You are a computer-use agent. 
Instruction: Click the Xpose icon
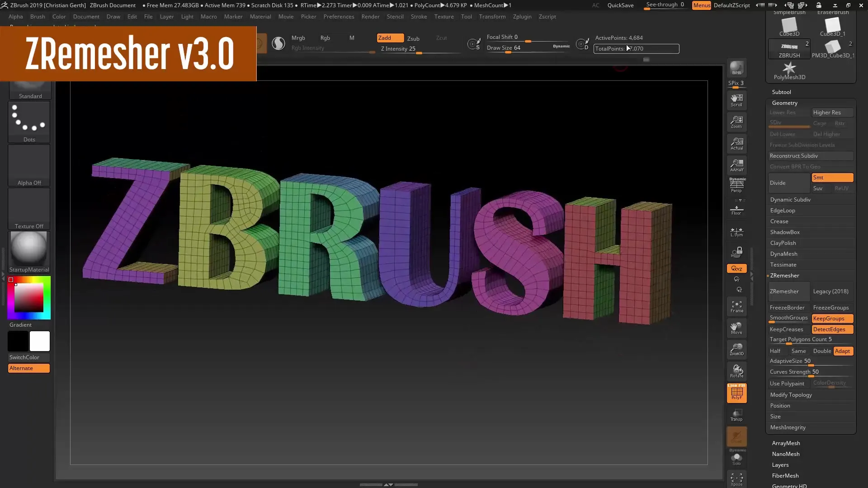(736, 479)
